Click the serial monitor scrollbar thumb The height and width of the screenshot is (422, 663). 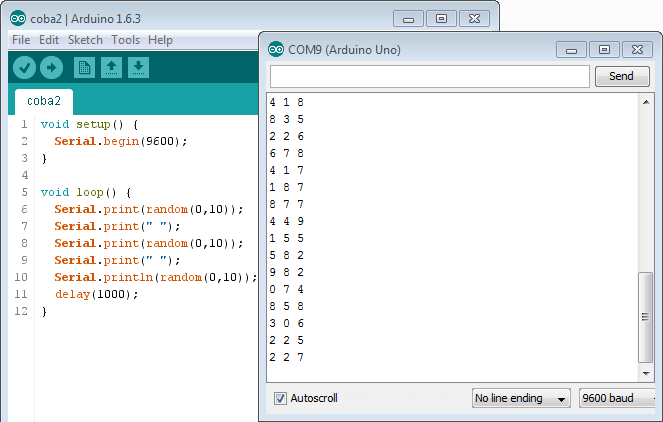click(645, 317)
